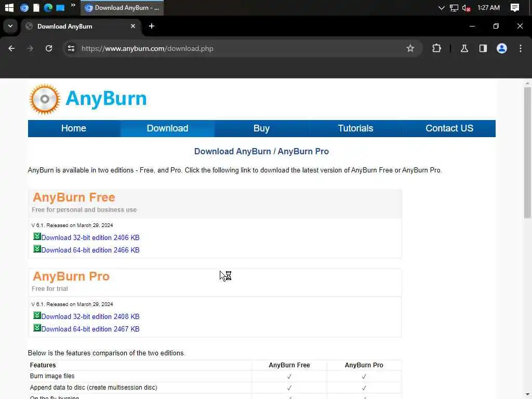Open the Chromium icon in the taskbar
The image size is (532, 399).
coord(24,7)
